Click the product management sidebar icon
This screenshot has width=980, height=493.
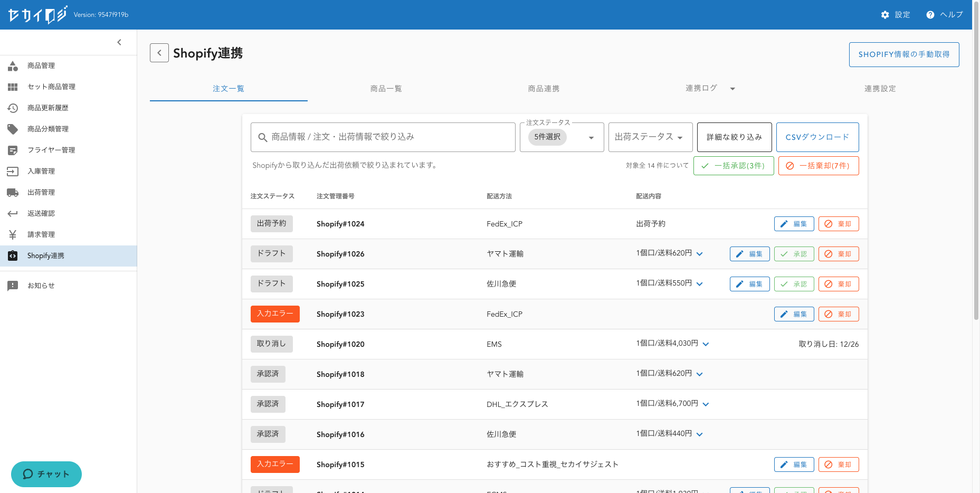(x=13, y=66)
